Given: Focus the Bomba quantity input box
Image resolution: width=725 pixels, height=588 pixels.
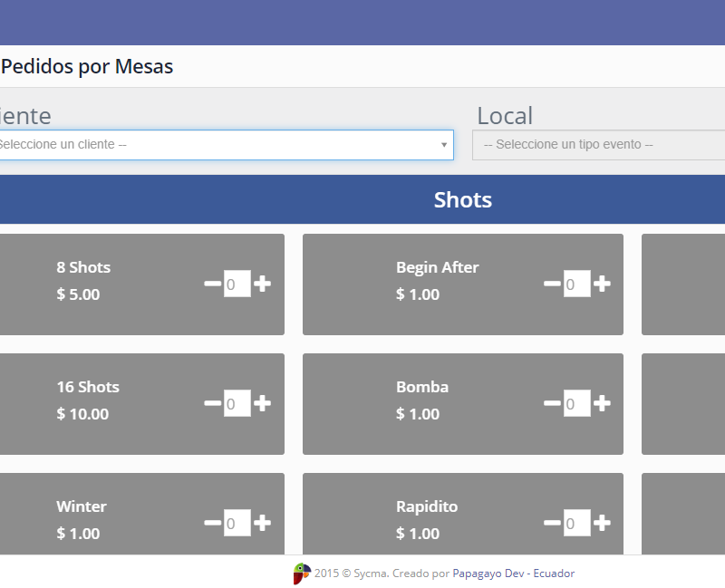Looking at the screenshot, I should coord(576,403).
